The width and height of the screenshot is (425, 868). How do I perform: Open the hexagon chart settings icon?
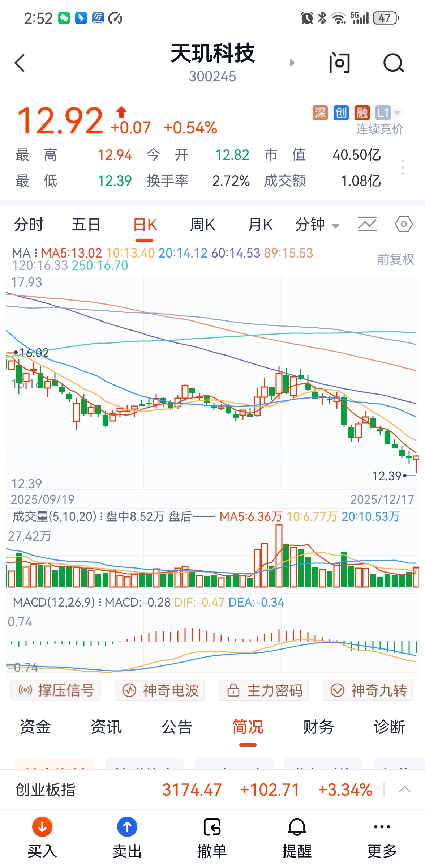pos(403,224)
